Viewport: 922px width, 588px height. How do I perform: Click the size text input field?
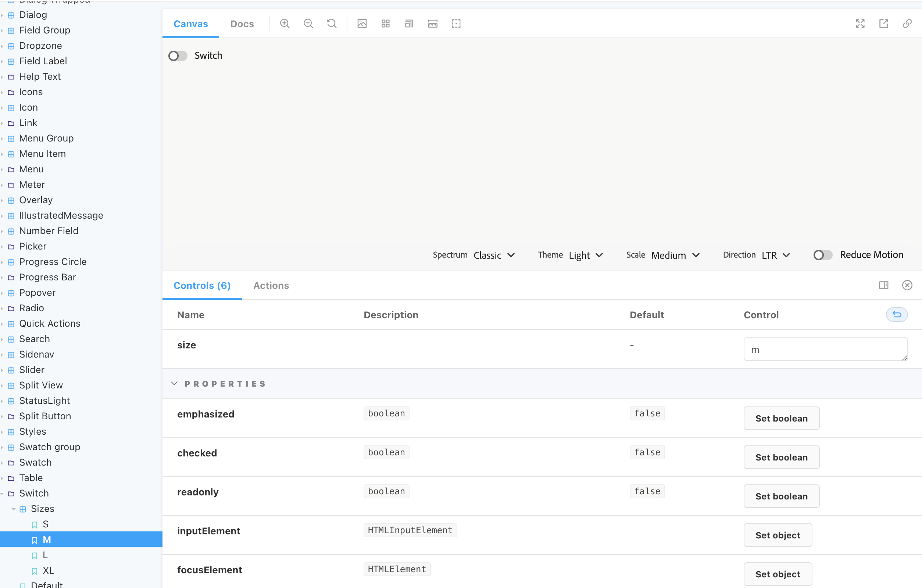[x=825, y=349]
